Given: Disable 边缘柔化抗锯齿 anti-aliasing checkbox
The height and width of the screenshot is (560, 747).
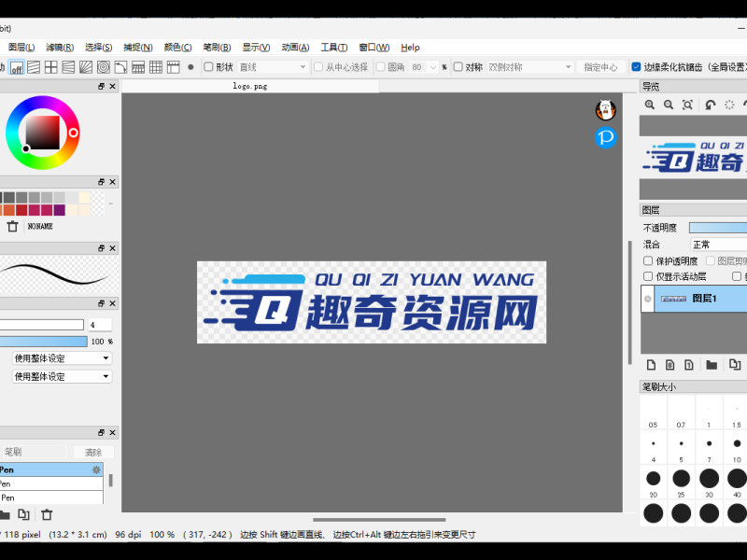Looking at the screenshot, I should [x=636, y=66].
